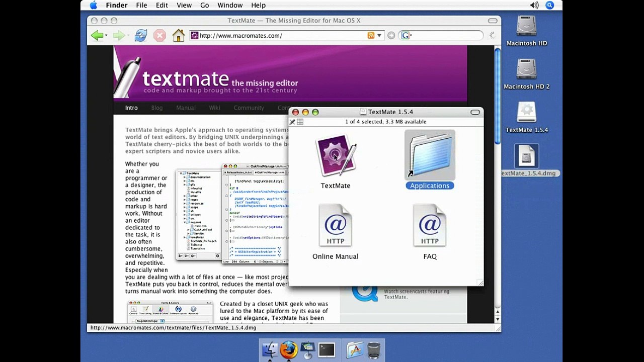This screenshot has width=644, height=362.
Task: Open the Window menu
Action: pyautogui.click(x=230, y=5)
